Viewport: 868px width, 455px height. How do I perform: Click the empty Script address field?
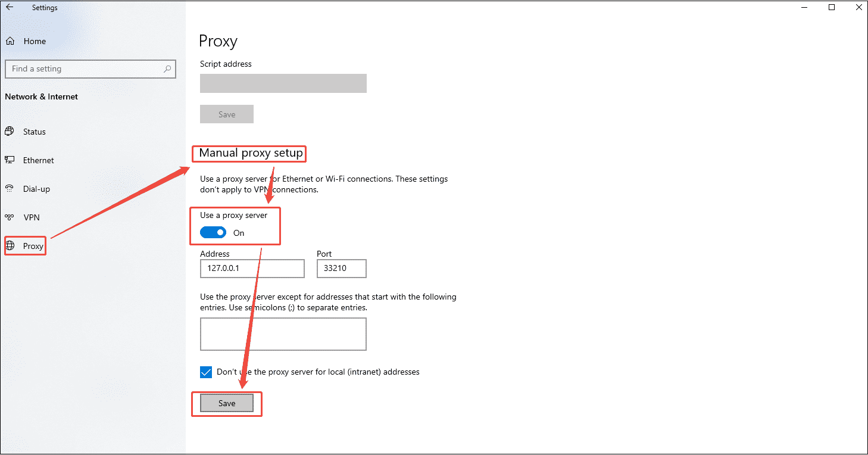(x=283, y=83)
